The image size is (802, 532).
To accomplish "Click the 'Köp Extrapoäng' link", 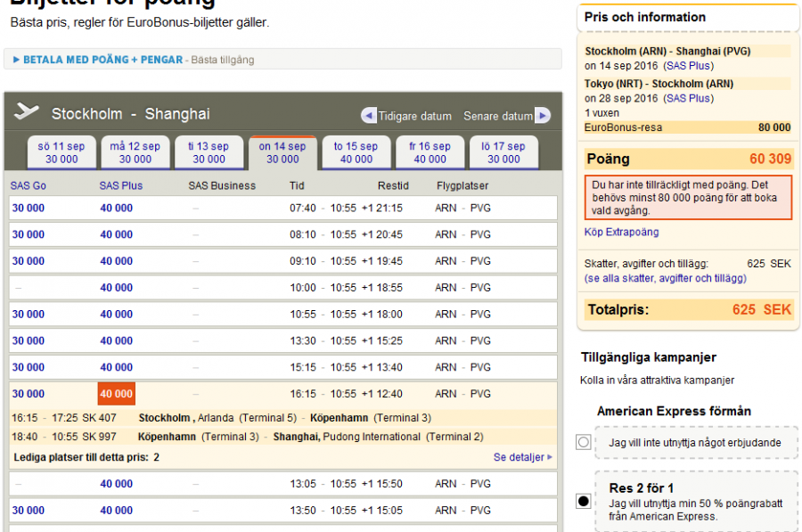I will tap(621, 233).
